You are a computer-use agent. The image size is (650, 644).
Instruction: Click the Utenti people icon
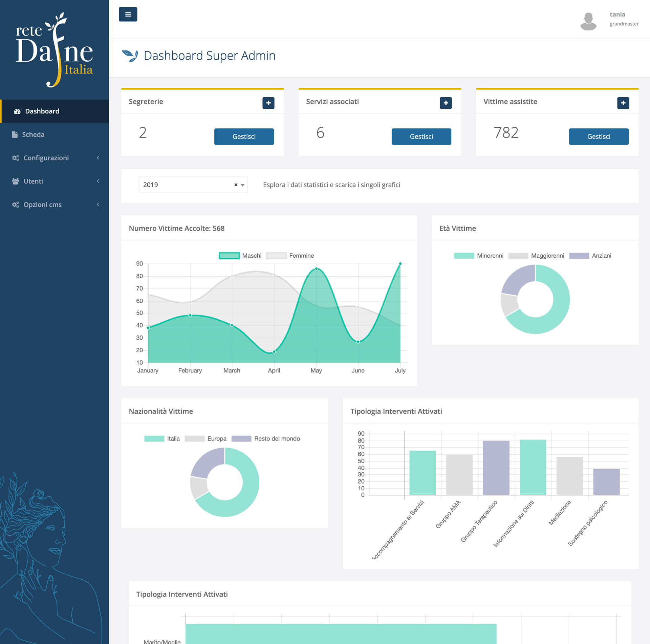pos(15,181)
